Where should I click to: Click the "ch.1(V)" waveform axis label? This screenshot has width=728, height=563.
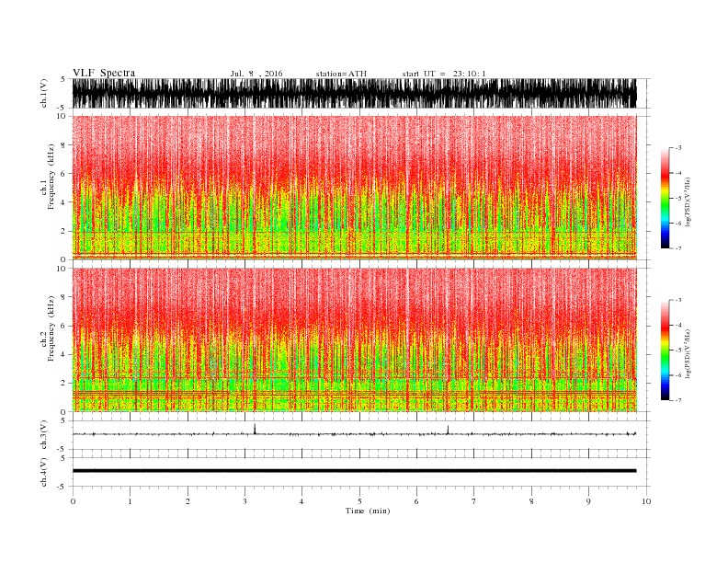[x=44, y=93]
